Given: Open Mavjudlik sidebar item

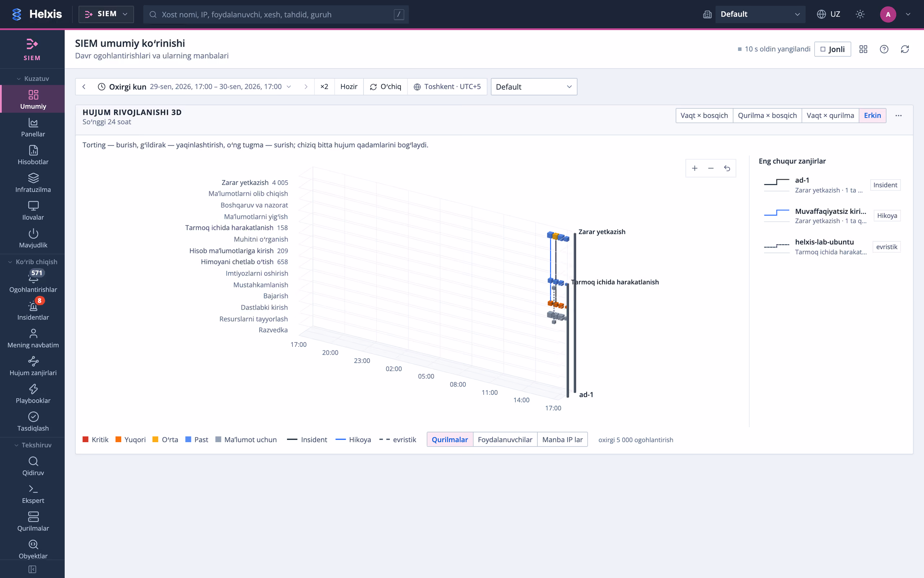Looking at the screenshot, I should coord(33,238).
